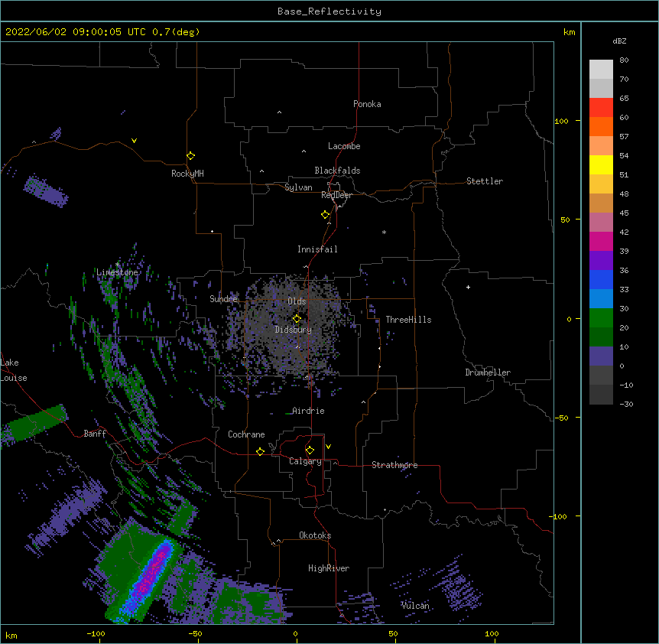Click the green 30-20 dBZ legend swatch

pyautogui.click(x=601, y=318)
